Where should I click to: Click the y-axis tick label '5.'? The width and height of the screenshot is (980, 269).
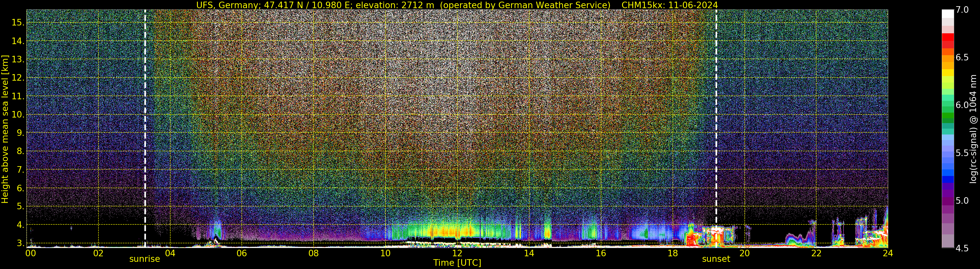[x=21, y=206]
